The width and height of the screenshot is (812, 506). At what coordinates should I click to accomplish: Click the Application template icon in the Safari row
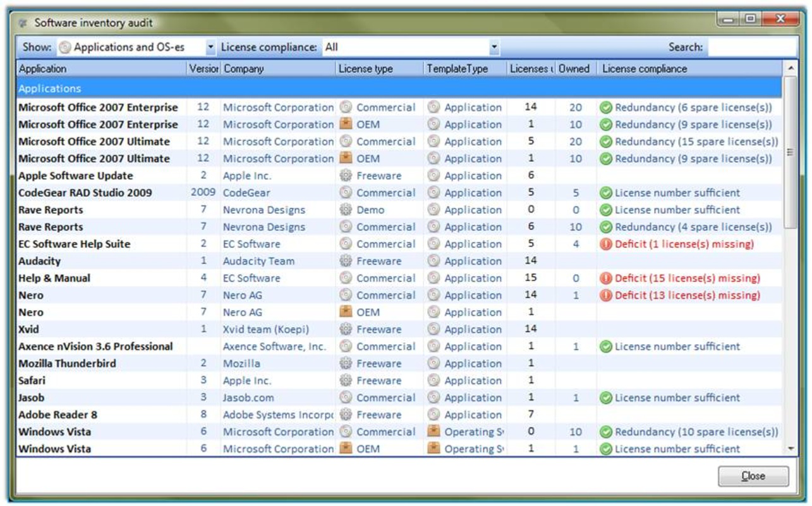[433, 381]
